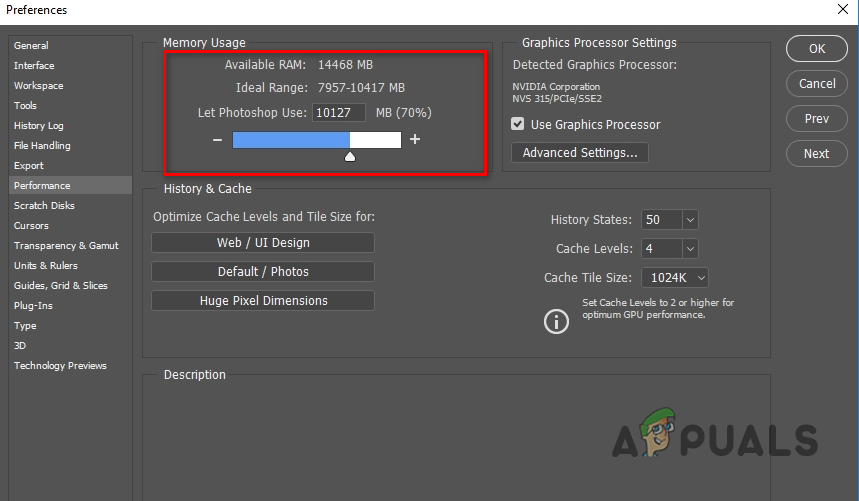Click the memory slider triangle handle
The width and height of the screenshot is (859, 501).
pos(350,157)
